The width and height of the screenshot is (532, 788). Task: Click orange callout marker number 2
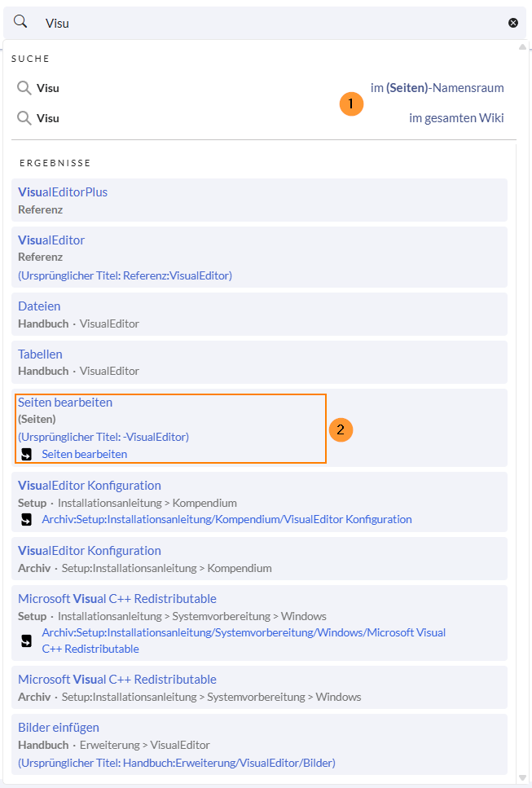(341, 429)
